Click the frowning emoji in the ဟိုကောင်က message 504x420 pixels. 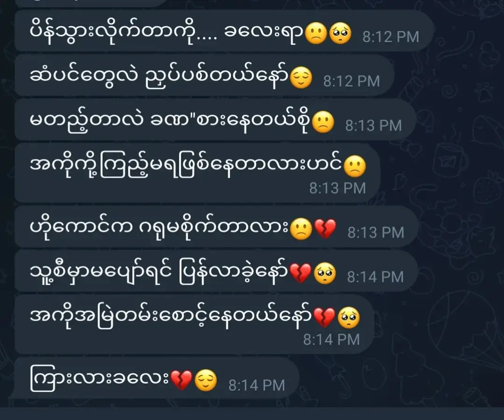click(x=301, y=229)
